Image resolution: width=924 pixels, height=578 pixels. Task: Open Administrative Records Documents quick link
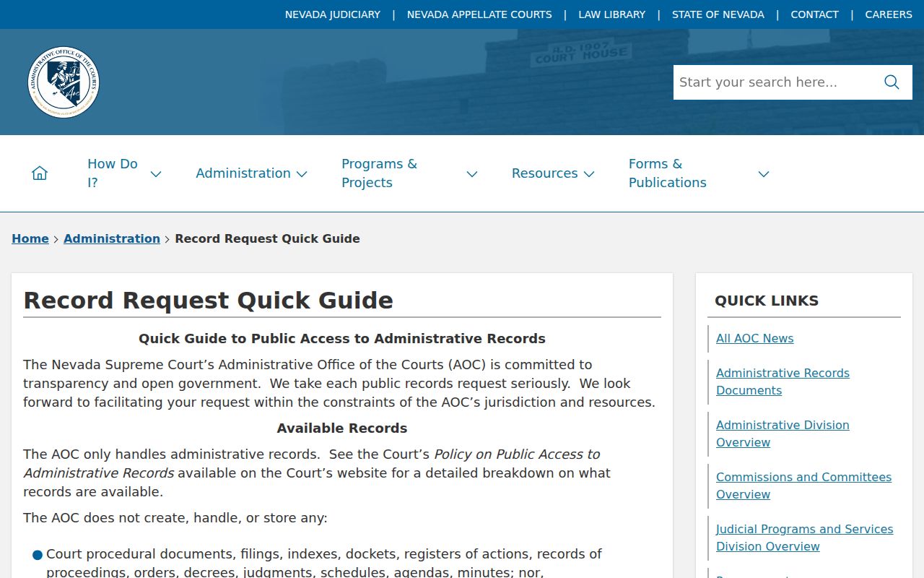(783, 381)
